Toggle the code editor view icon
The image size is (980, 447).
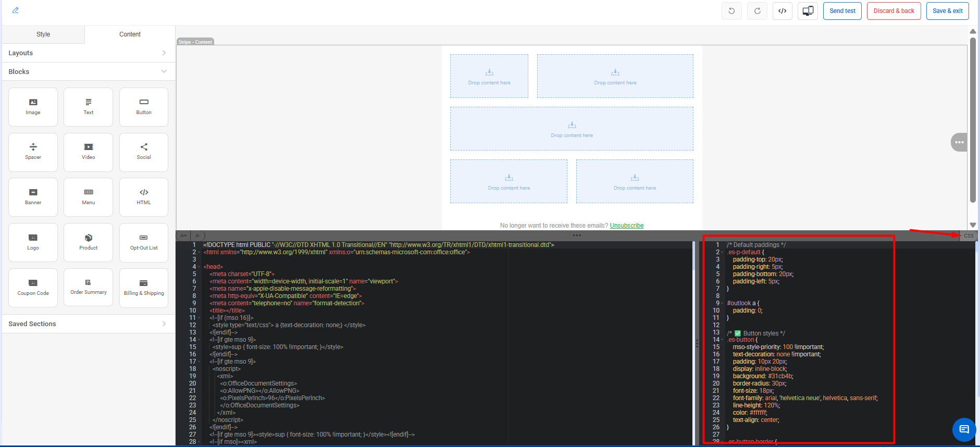point(782,11)
